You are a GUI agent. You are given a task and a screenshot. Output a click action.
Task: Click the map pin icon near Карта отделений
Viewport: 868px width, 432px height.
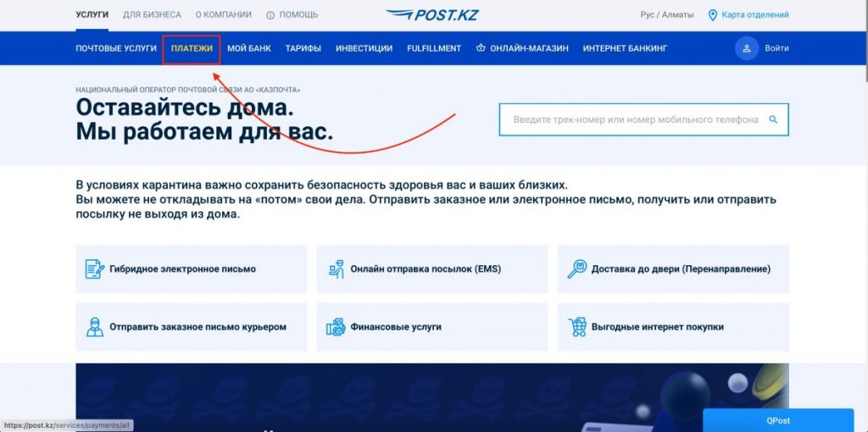tap(712, 15)
